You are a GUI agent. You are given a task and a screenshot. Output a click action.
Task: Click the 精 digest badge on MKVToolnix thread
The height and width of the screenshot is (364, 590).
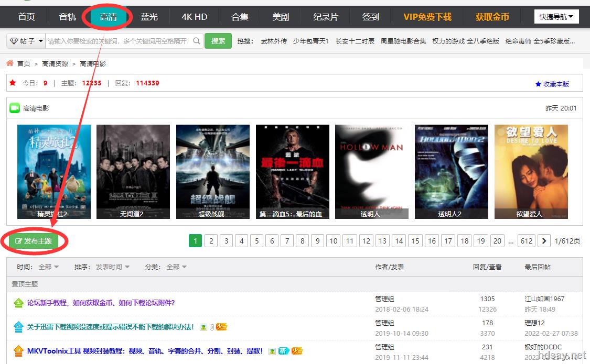click(x=283, y=351)
